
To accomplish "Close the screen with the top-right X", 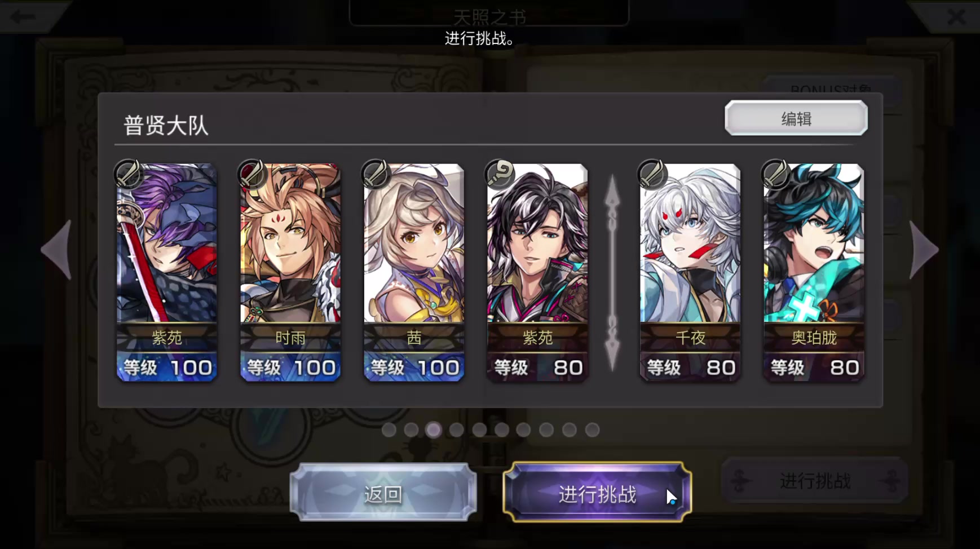I will pyautogui.click(x=956, y=17).
